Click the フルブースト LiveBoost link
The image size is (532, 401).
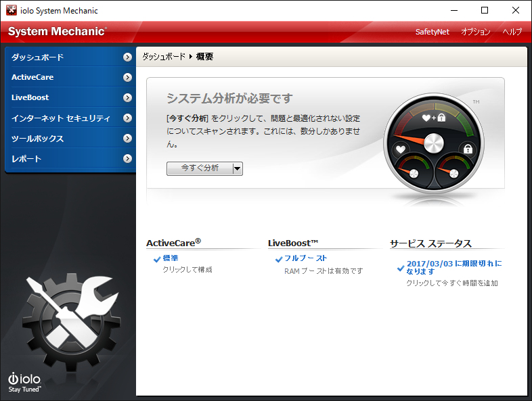[x=306, y=258]
